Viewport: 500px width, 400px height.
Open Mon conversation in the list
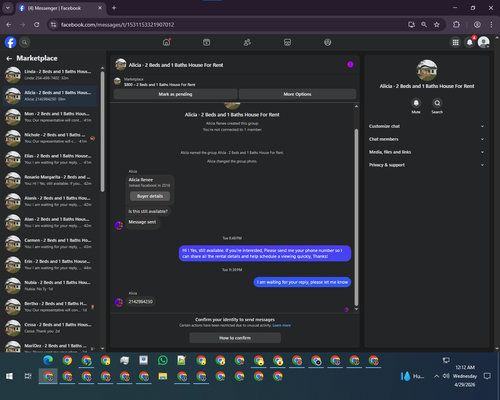(50, 117)
